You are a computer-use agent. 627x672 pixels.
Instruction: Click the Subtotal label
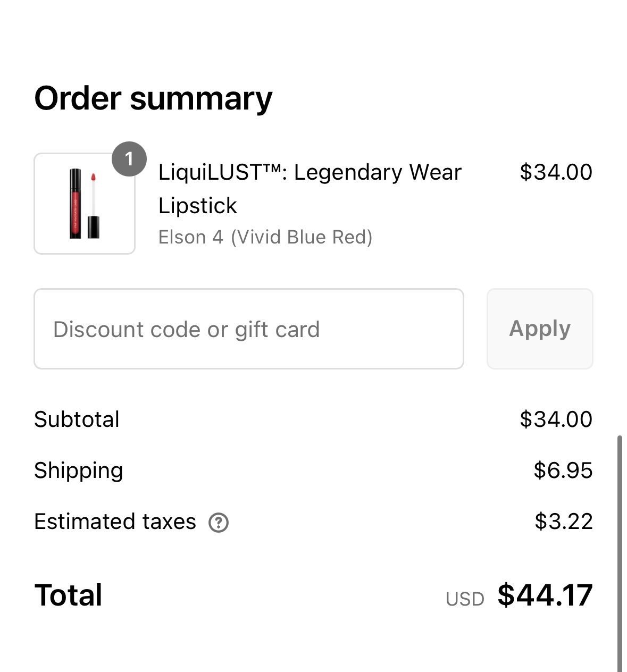click(x=77, y=419)
